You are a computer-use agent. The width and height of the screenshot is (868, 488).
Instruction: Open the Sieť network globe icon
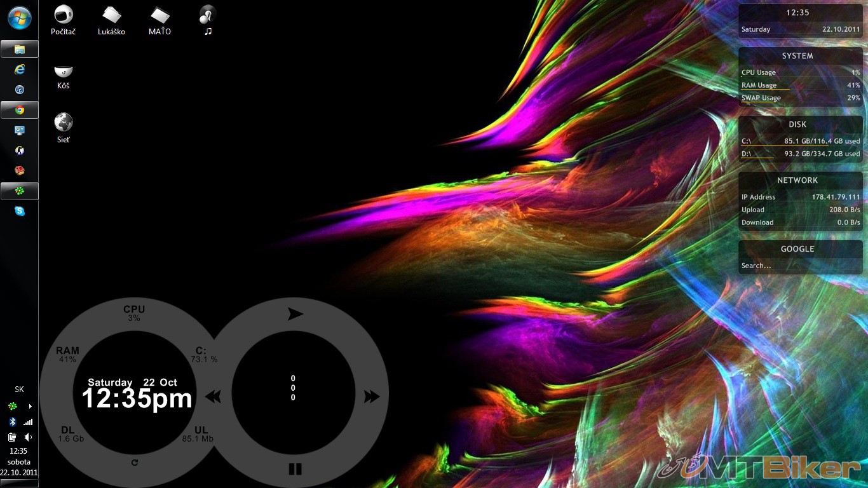[x=63, y=122]
